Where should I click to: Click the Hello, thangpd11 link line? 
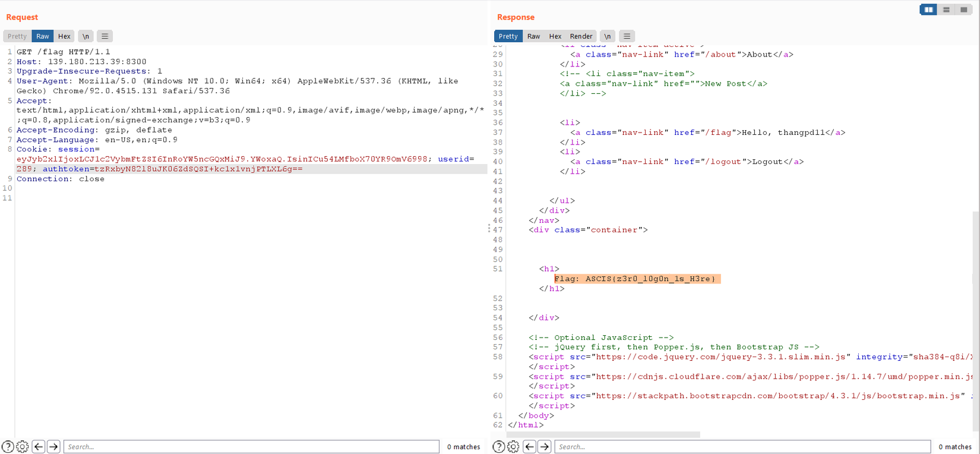point(708,133)
